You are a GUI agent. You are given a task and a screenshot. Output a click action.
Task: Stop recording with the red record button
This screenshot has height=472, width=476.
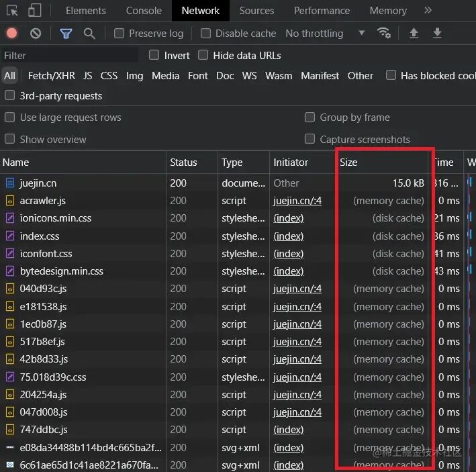coord(12,33)
